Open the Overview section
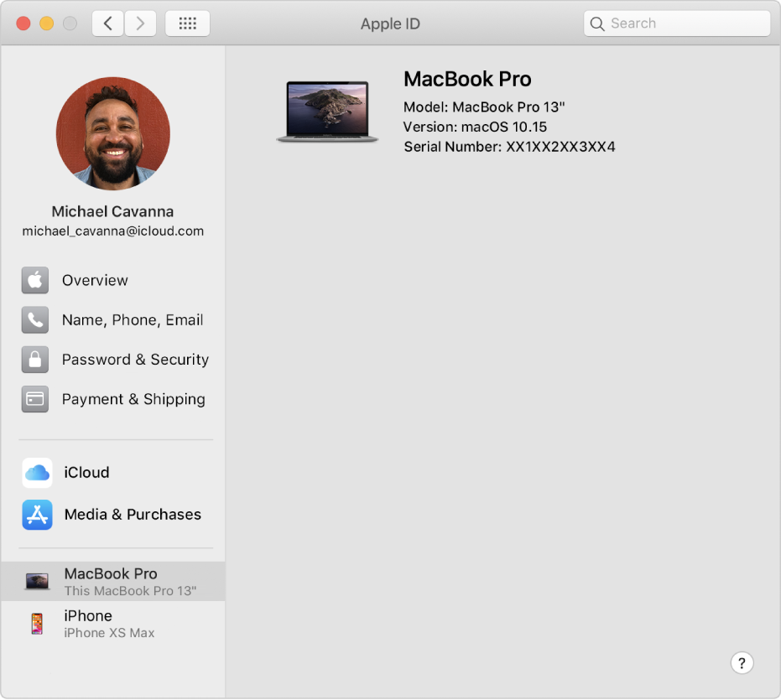The height and width of the screenshot is (700, 781). pos(95,280)
